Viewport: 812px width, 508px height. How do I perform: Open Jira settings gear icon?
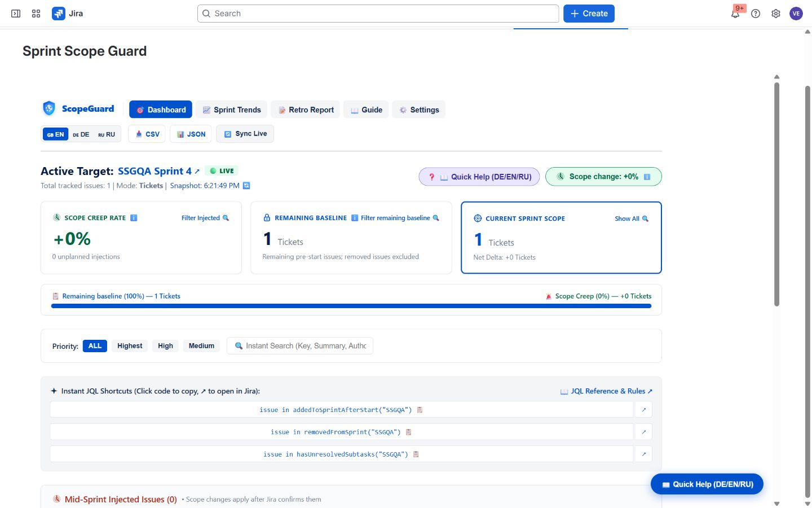pyautogui.click(x=776, y=14)
